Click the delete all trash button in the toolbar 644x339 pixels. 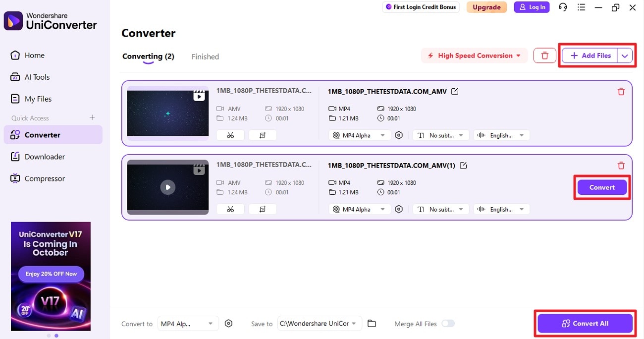tap(545, 56)
